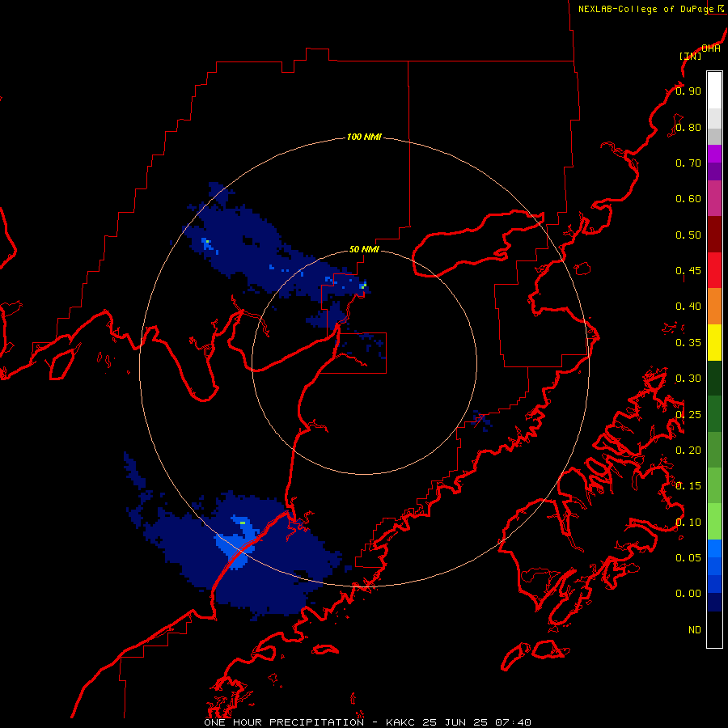Screen dimensions: 728x728
Task: Click the 0.20 legend value
Action: point(688,451)
